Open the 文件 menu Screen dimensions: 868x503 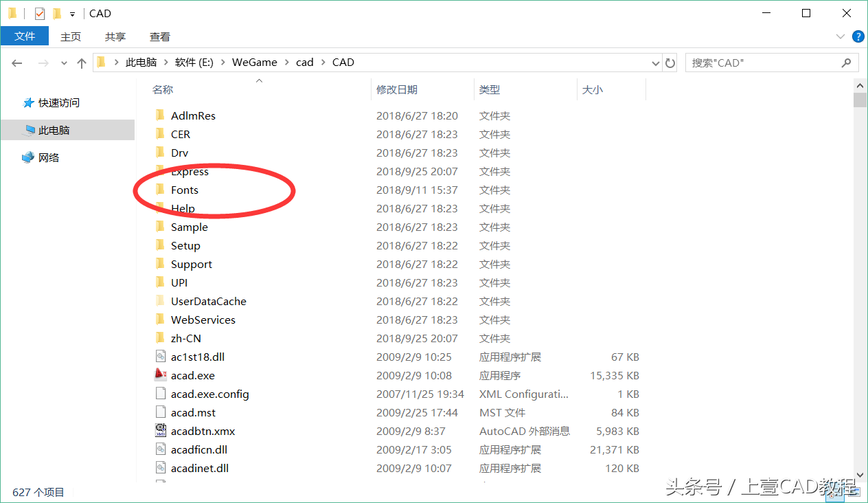tap(25, 36)
